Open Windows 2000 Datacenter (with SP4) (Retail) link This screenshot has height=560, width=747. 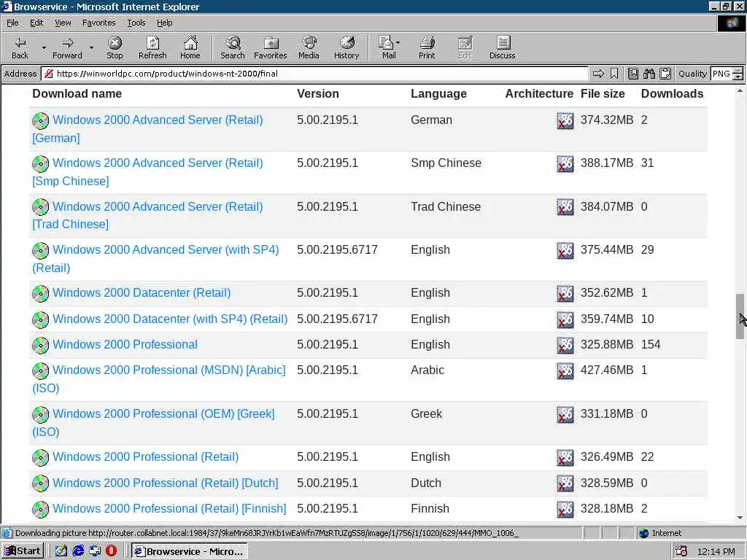tap(170, 319)
